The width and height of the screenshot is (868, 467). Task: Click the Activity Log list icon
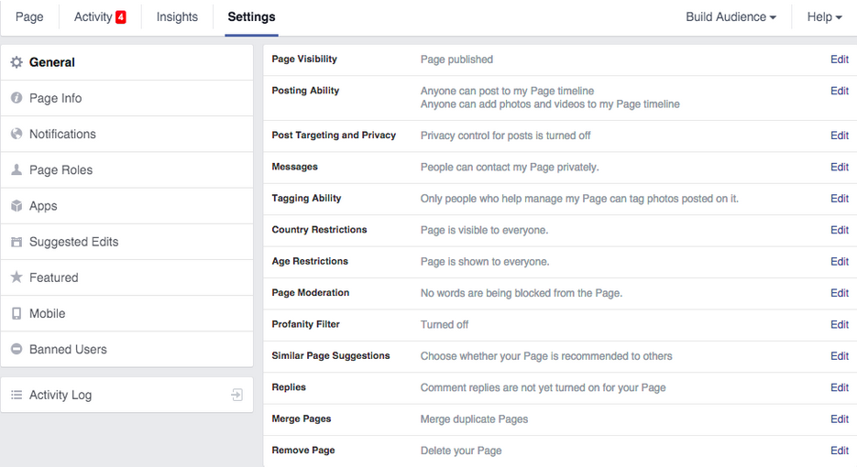coord(16,395)
